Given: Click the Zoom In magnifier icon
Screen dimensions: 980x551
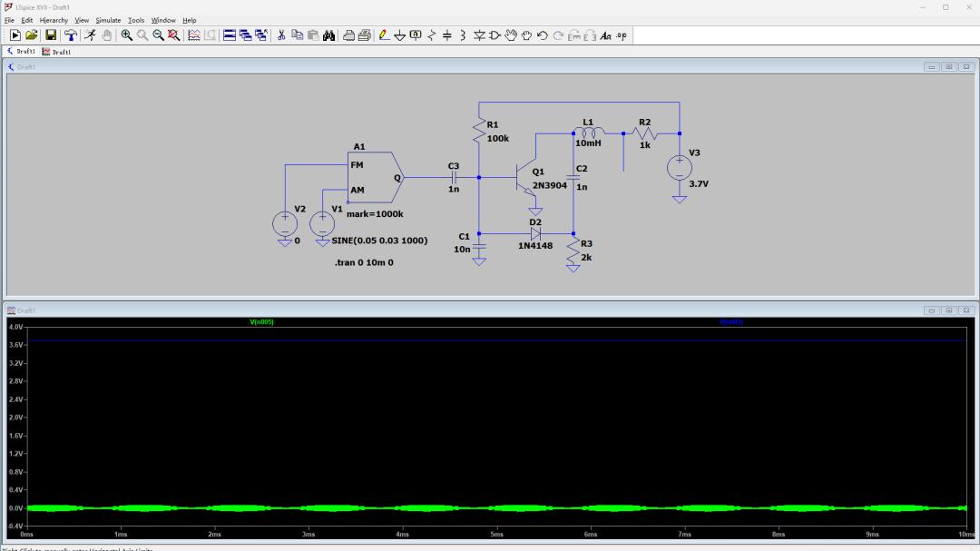Looking at the screenshot, I should coord(127,35).
